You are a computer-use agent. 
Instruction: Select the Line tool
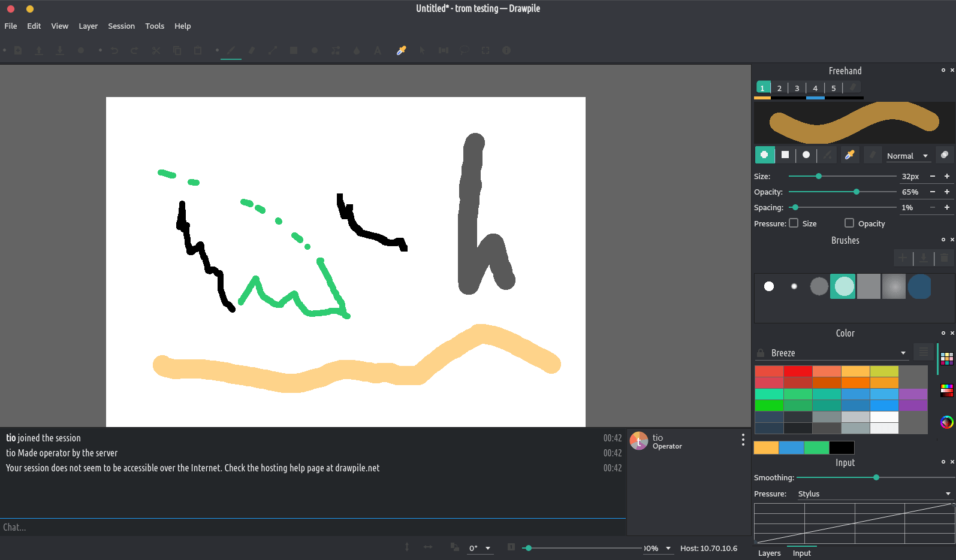click(x=273, y=50)
